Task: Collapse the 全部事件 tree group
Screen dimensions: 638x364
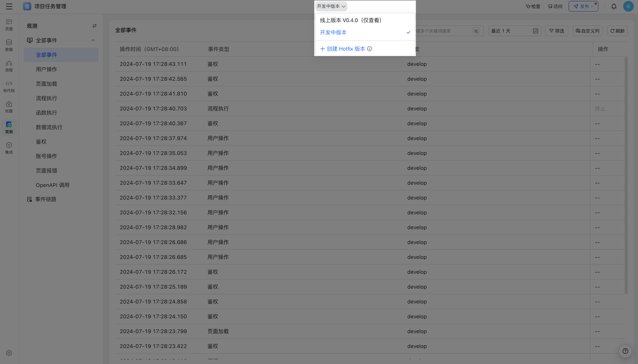Action: [93, 40]
